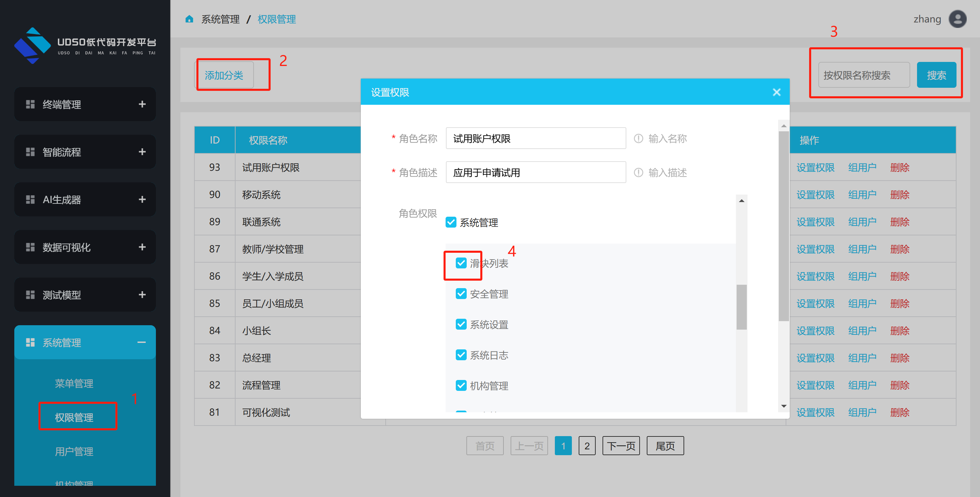Click the user avatar icon
This screenshot has height=497, width=980.
point(957,19)
